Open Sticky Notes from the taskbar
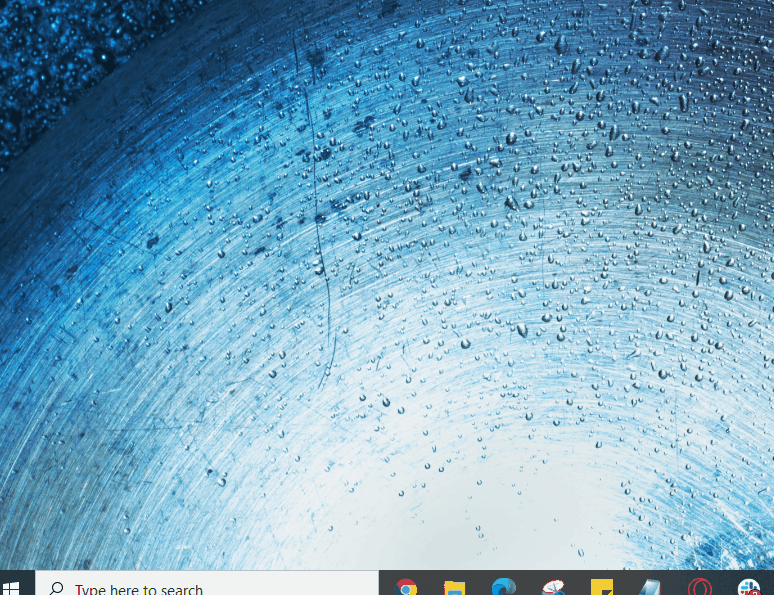 [602, 587]
